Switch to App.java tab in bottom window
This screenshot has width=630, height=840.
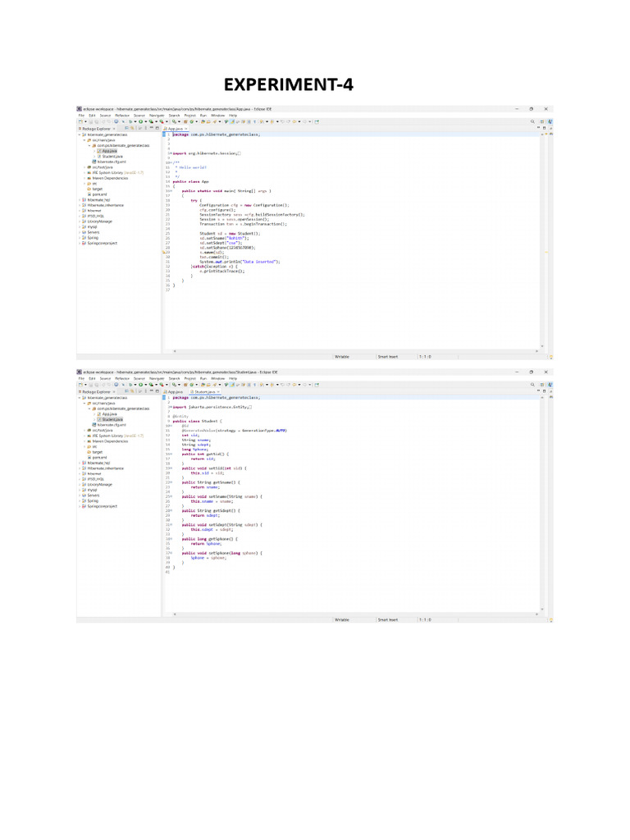pos(174,391)
